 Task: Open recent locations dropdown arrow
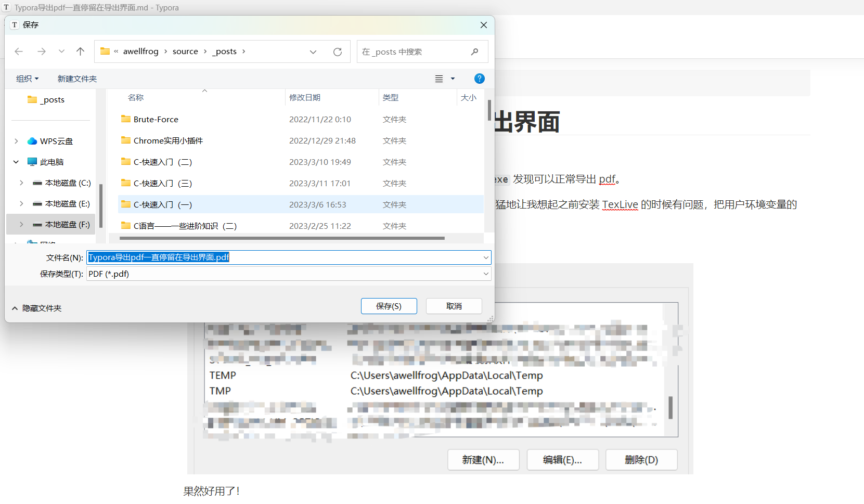tap(62, 51)
